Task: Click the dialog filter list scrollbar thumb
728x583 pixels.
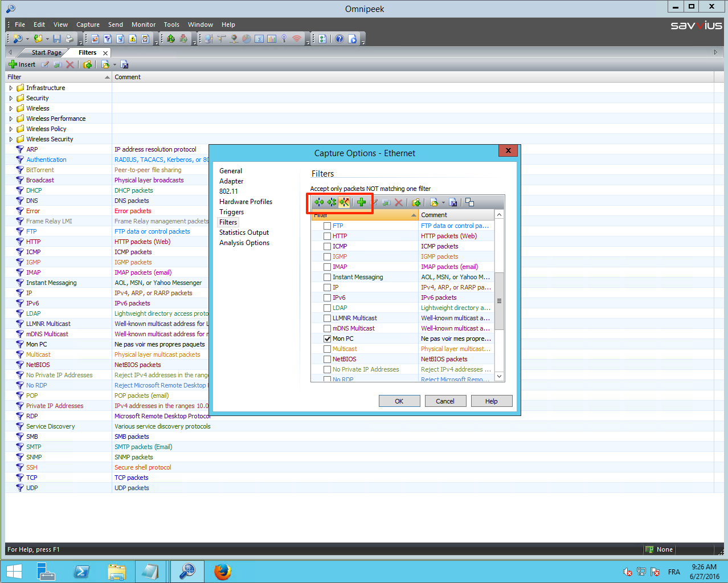Action: coord(500,301)
